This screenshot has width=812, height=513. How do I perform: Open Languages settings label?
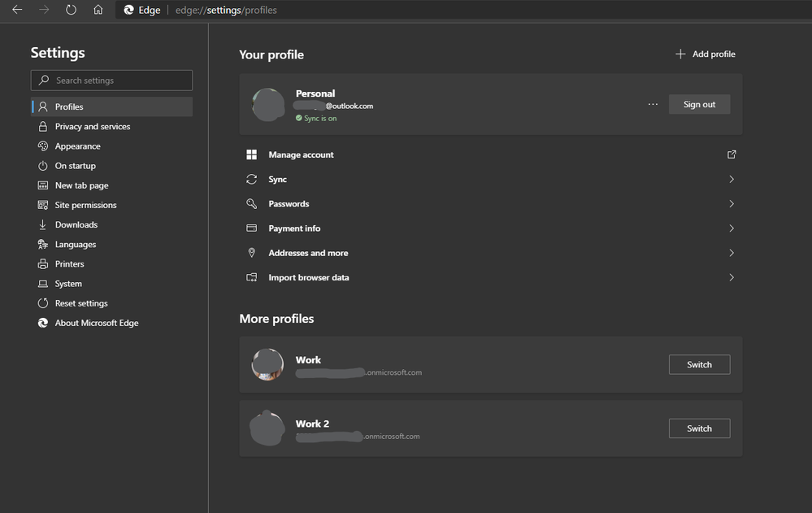pos(76,244)
